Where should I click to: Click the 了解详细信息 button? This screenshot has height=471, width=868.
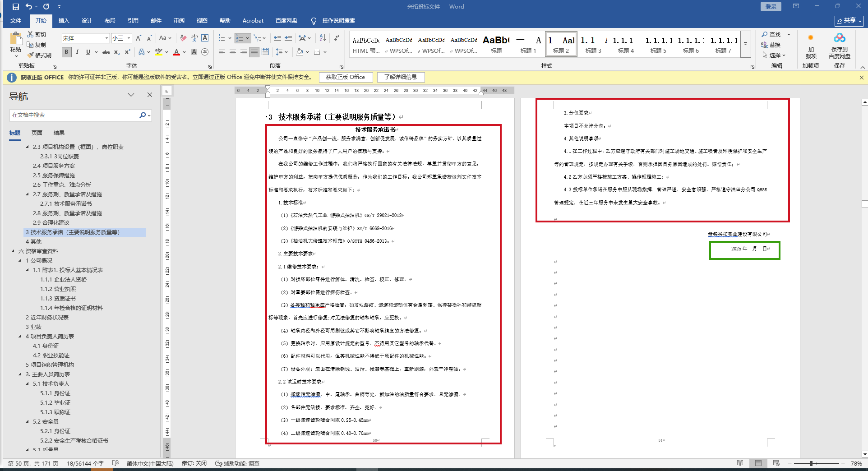pyautogui.click(x=401, y=77)
